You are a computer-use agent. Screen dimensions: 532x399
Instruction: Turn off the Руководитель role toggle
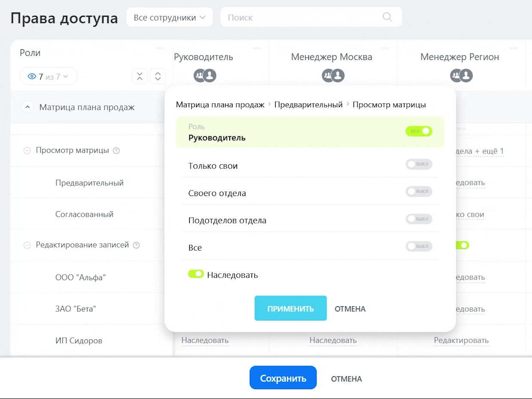(x=419, y=131)
